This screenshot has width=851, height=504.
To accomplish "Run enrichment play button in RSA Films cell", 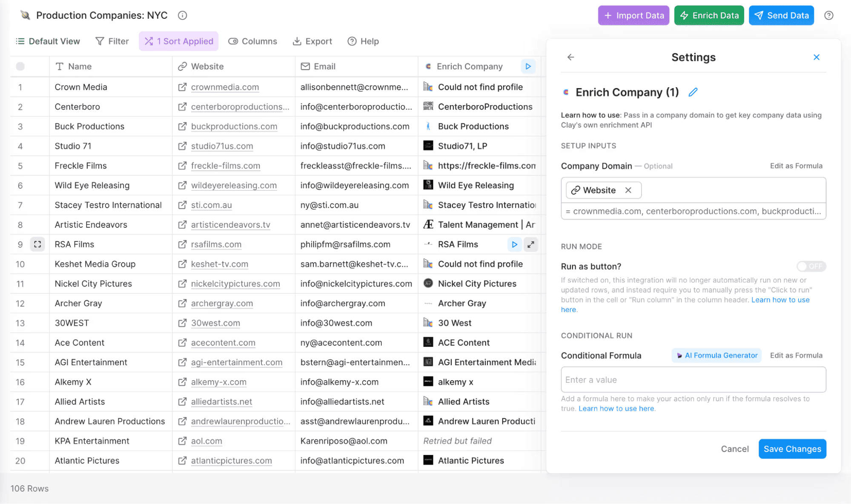I will coord(514,244).
